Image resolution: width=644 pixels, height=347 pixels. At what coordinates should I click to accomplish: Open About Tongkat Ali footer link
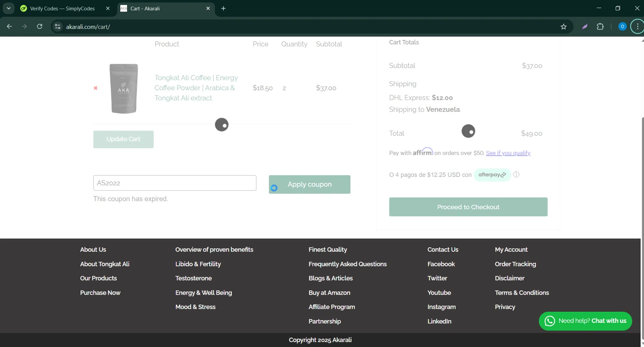click(104, 264)
